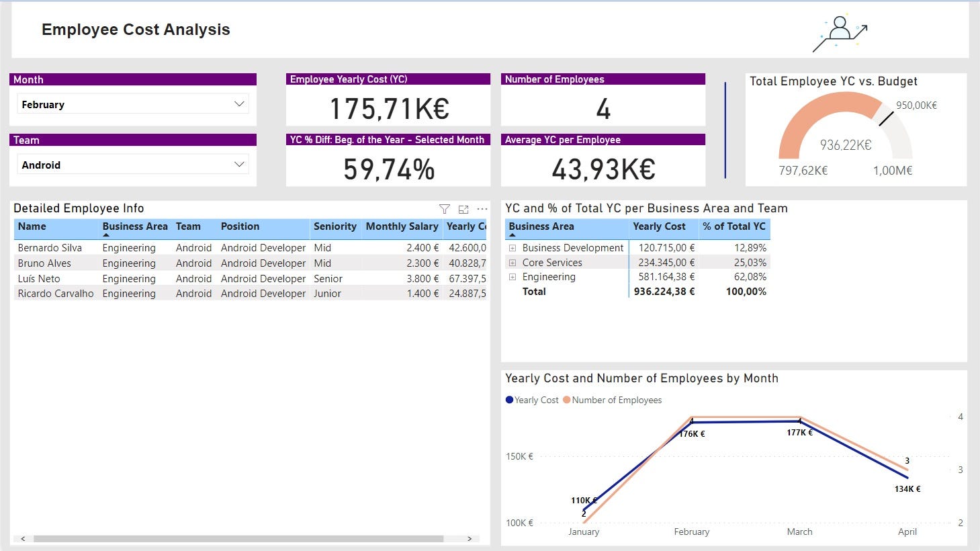
Task: Click the scroll left arrow under employee table
Action: click(x=23, y=539)
